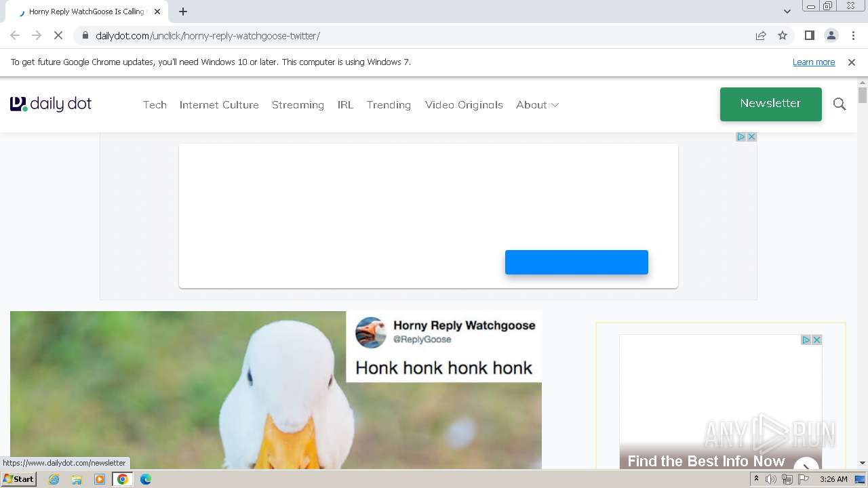The image size is (868, 488).
Task: Open the IRL section
Action: [345, 104]
